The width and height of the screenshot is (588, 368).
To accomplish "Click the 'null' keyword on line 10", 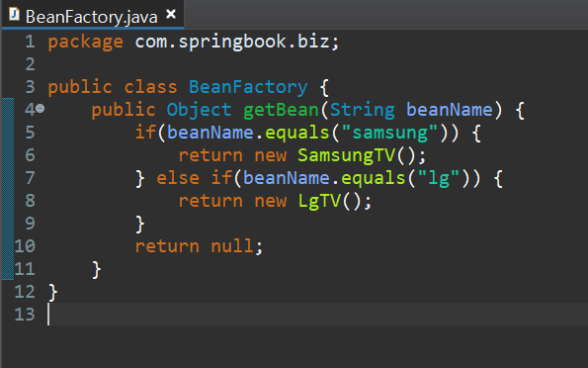I will click(232, 246).
